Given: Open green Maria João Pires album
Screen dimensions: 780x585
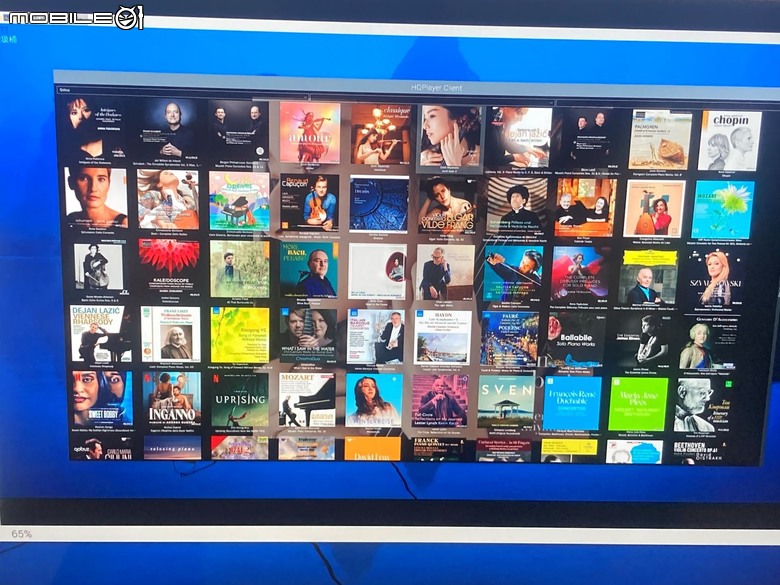Looking at the screenshot, I should point(639,404).
